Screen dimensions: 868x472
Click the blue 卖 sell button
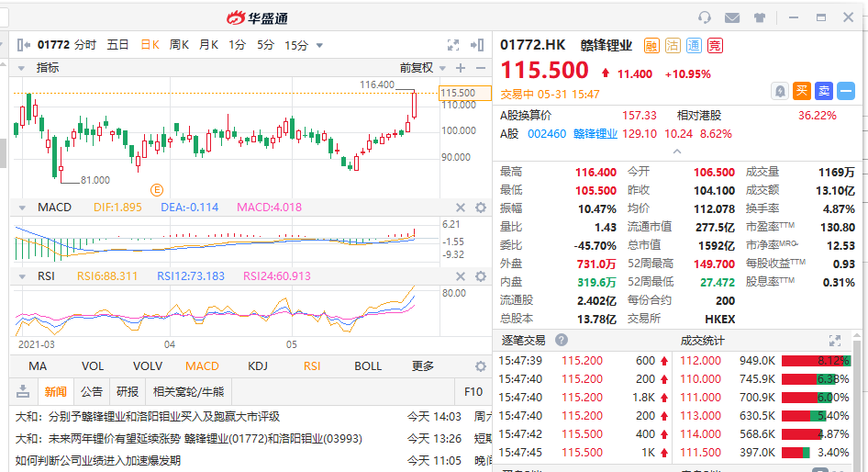(824, 91)
